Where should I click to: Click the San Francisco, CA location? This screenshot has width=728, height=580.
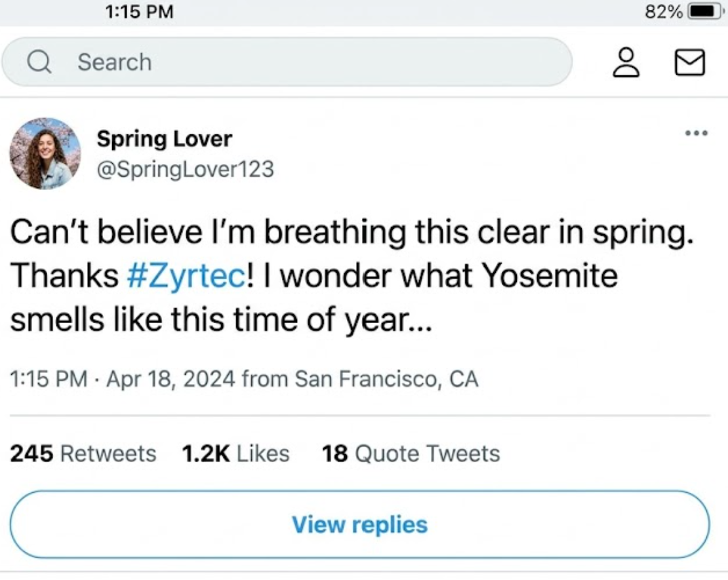(x=386, y=379)
